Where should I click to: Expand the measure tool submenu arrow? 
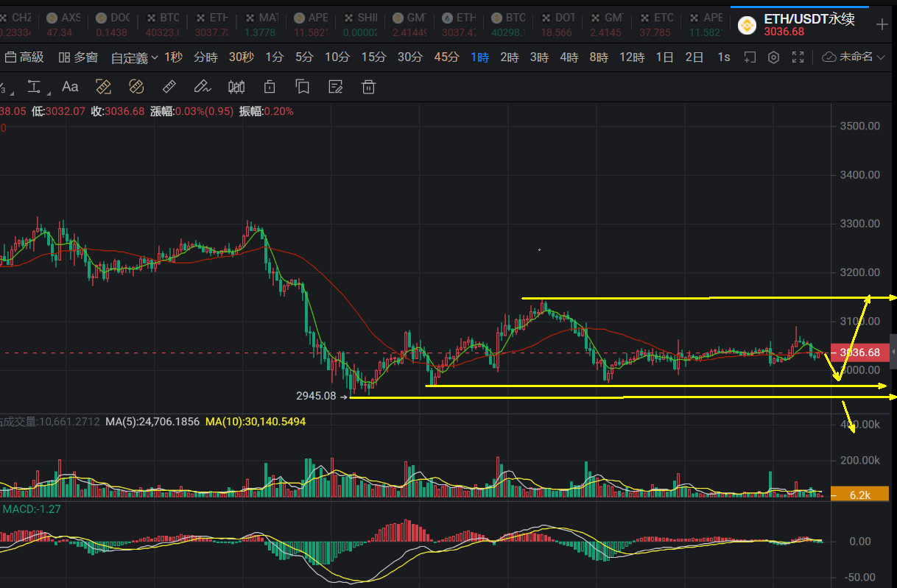click(49, 93)
